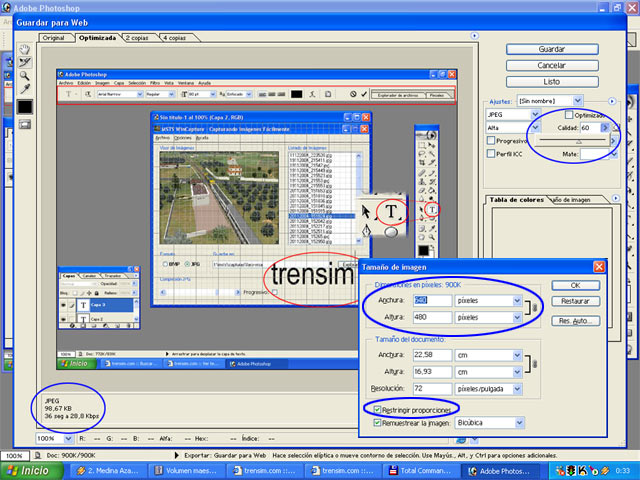The height and width of the screenshot is (480, 640).
Task: Click the Guardar button
Action: tap(552, 49)
